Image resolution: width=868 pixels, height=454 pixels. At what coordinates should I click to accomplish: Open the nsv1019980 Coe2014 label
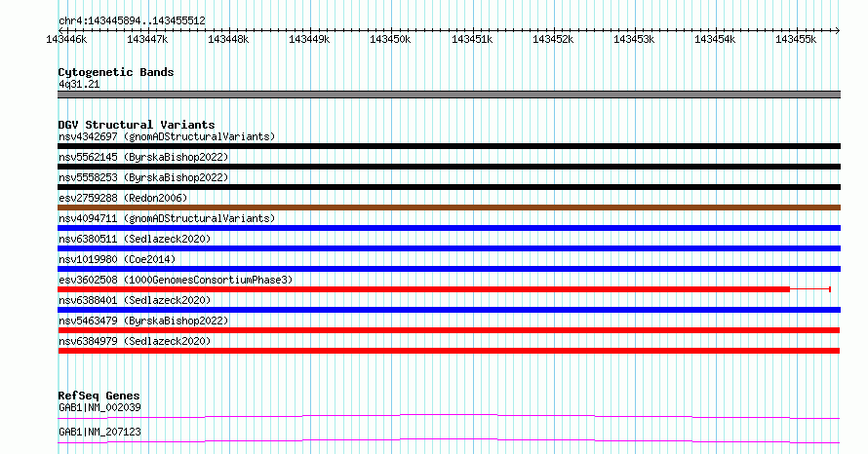point(117,259)
